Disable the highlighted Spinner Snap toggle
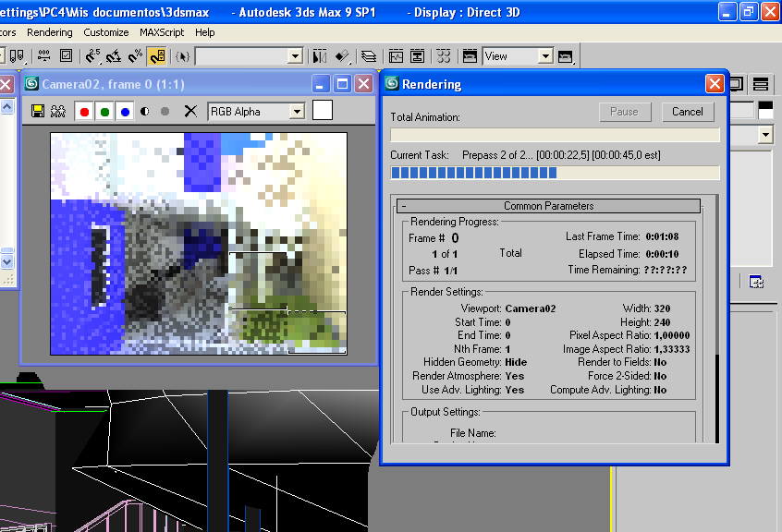Viewport: 782px width, 532px height. point(157,56)
